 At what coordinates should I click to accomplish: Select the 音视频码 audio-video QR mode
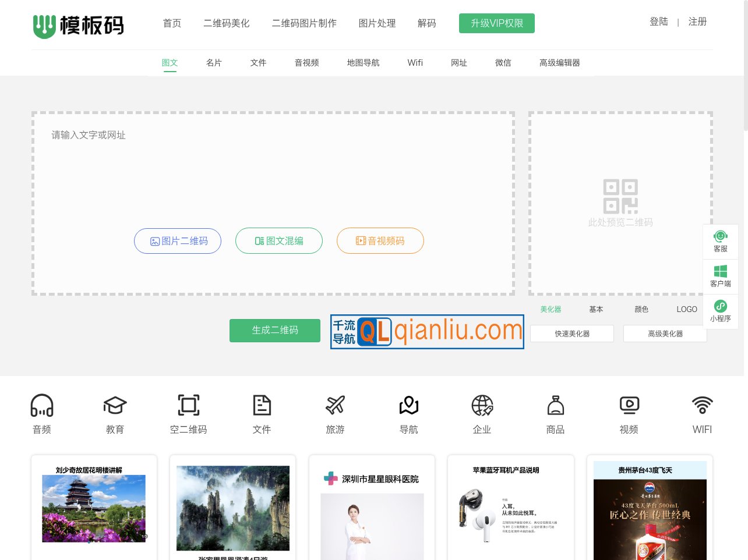pyautogui.click(x=380, y=240)
